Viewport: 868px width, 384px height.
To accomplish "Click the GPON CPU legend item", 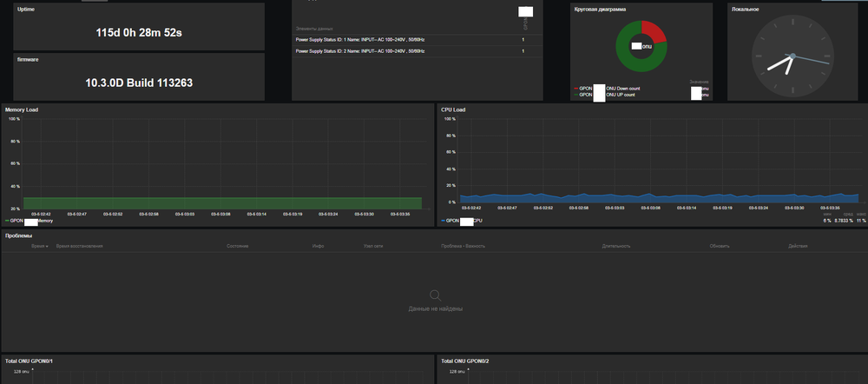I will (x=462, y=221).
